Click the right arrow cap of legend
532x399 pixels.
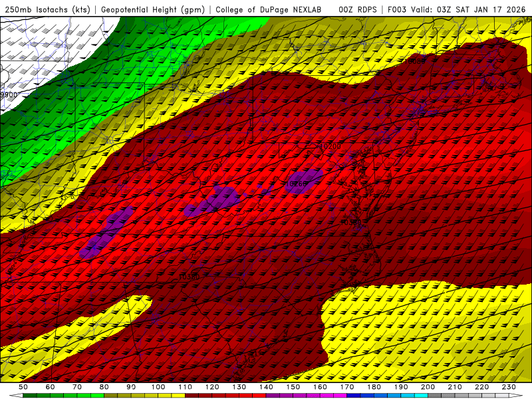pyautogui.click(x=516, y=396)
